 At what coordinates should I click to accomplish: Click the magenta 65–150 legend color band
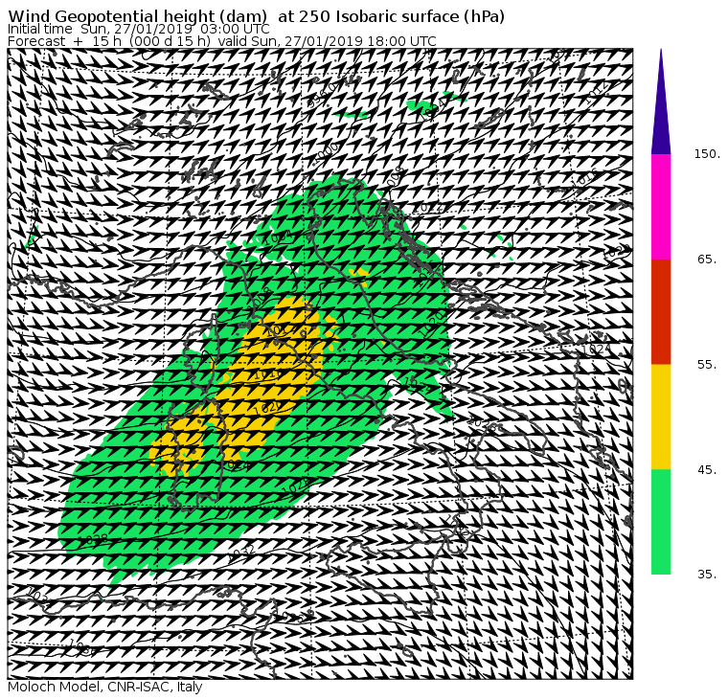click(661, 207)
